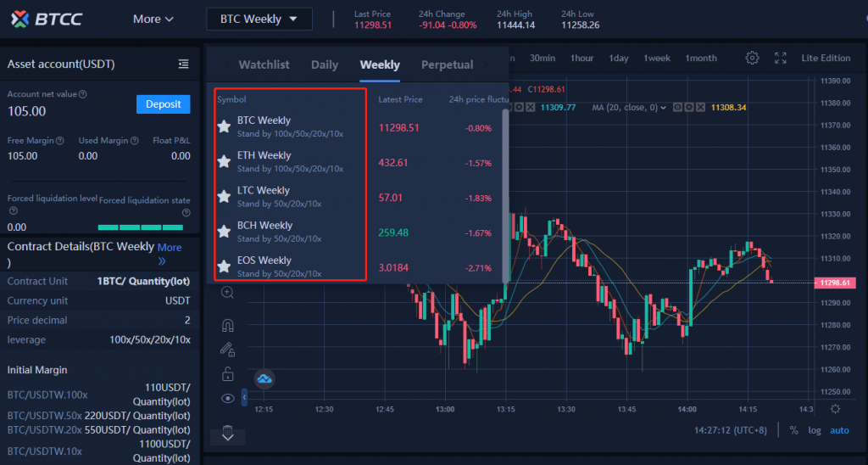Open the 11309.77 indicator settings icon
The width and height of the screenshot is (868, 465).
[x=519, y=108]
